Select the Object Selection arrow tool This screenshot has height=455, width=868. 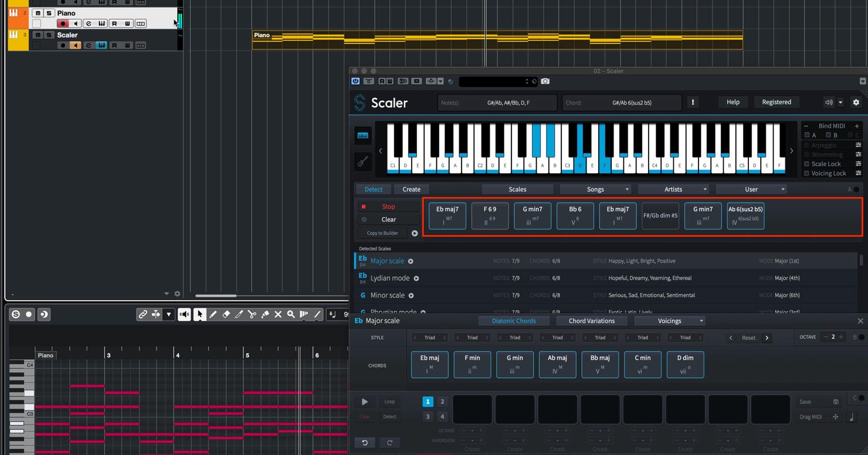coord(200,315)
